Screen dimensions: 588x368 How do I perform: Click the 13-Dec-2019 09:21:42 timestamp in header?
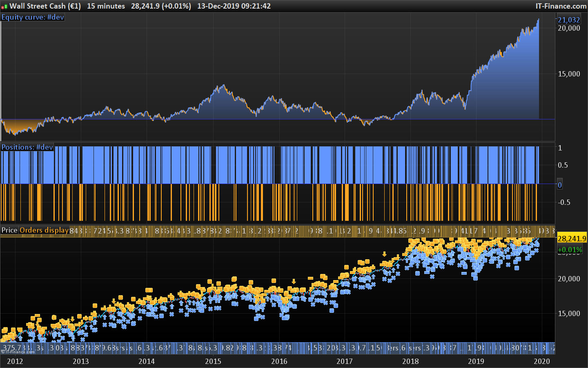pos(234,6)
